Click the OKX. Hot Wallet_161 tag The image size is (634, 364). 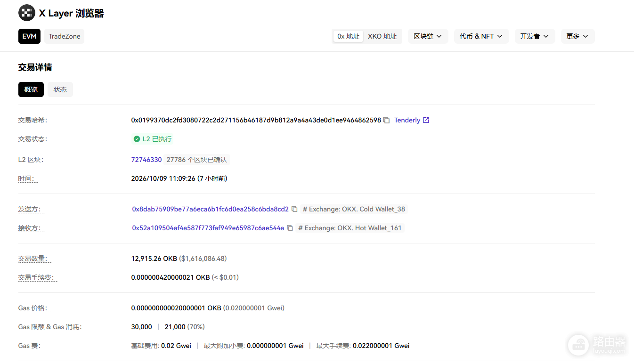[350, 228]
